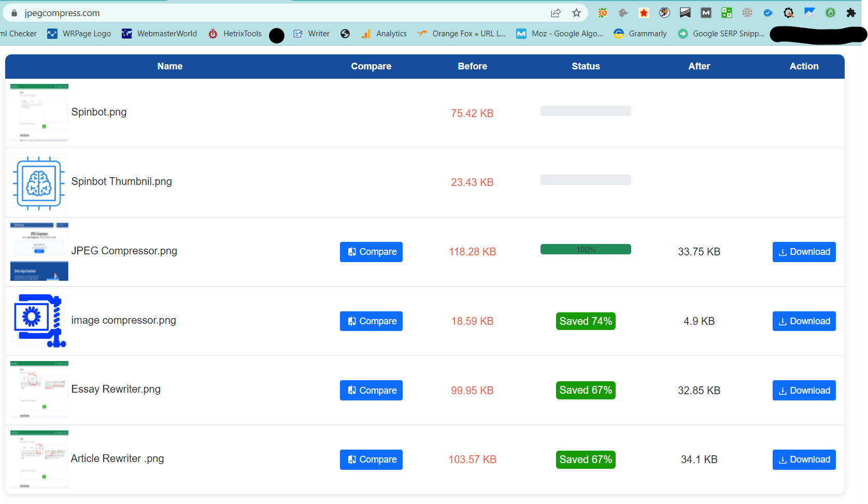This screenshot has height=504, width=868.
Task: Open the Writer bookmark
Action: tap(311, 34)
